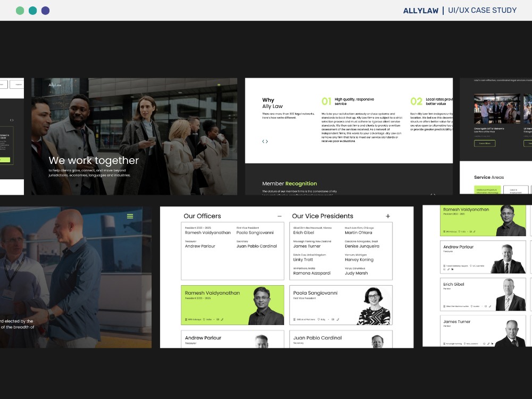Click LinkedIn icon on mobile James Turner card
This screenshot has height=399, width=532.
tap(492, 344)
